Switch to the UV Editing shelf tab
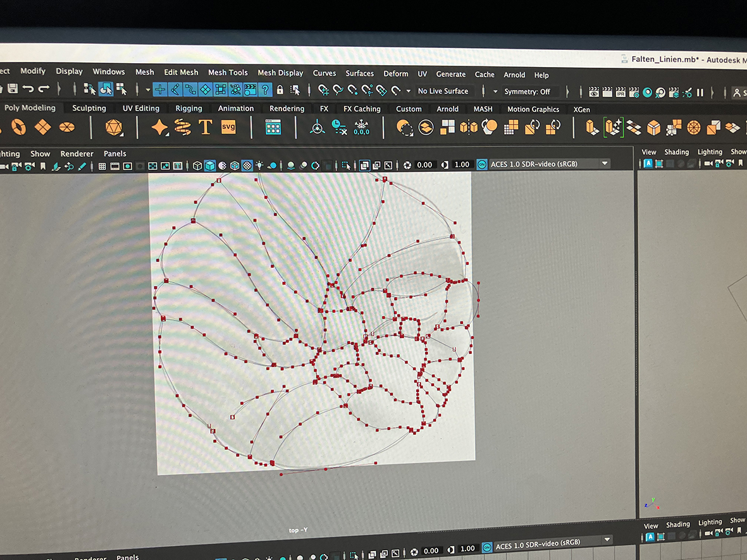The image size is (747, 560). tap(140, 108)
